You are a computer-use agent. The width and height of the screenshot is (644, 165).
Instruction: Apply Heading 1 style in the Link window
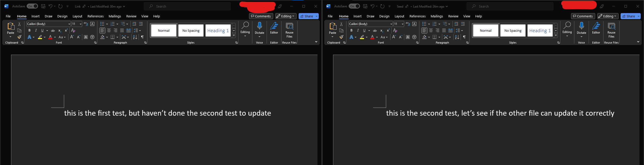[218, 30]
